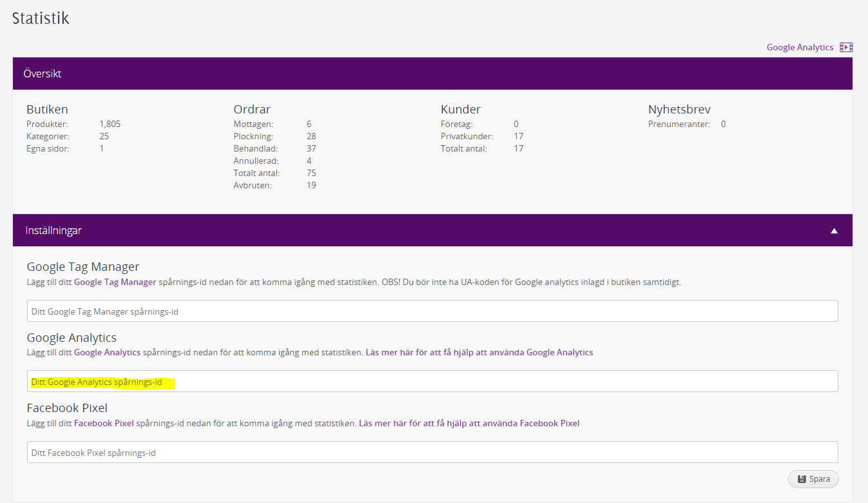Open the Google Analytics link at top right

tap(800, 47)
